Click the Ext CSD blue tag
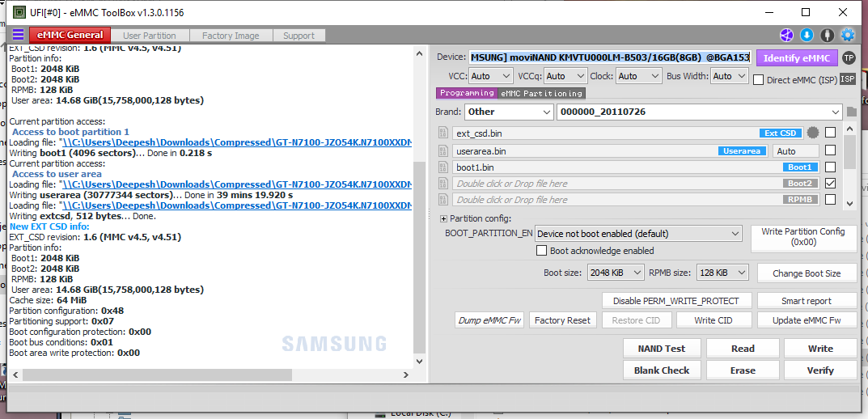The width and height of the screenshot is (868, 419). (781, 133)
